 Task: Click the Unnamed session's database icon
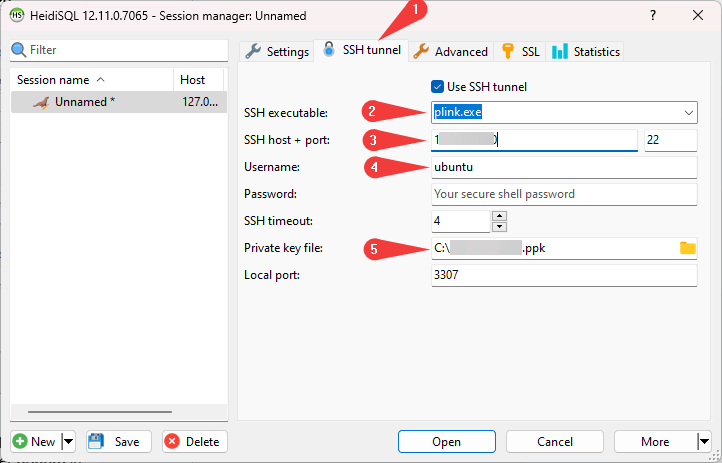pos(40,102)
